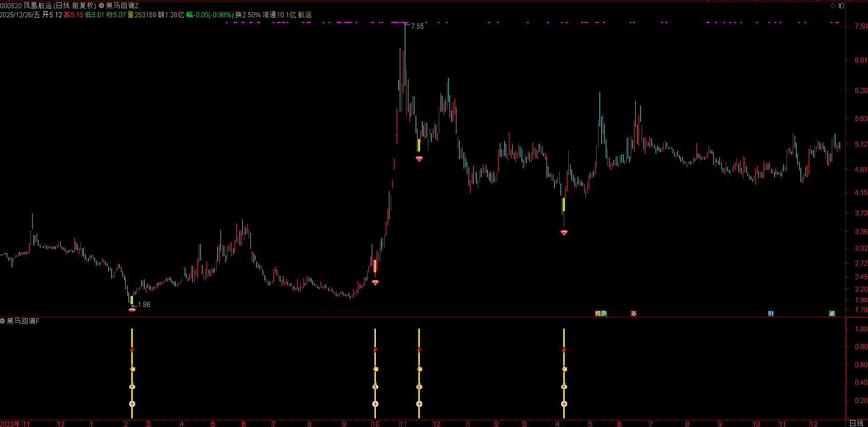Expand the 黑马回调F sub-indicator dropdown arrow
This screenshot has width=868, height=427.
point(3,321)
